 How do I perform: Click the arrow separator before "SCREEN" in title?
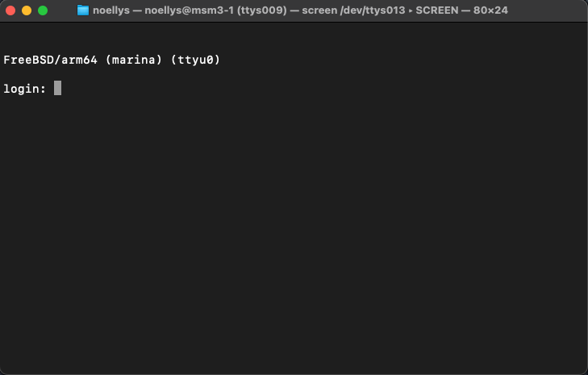coord(409,10)
